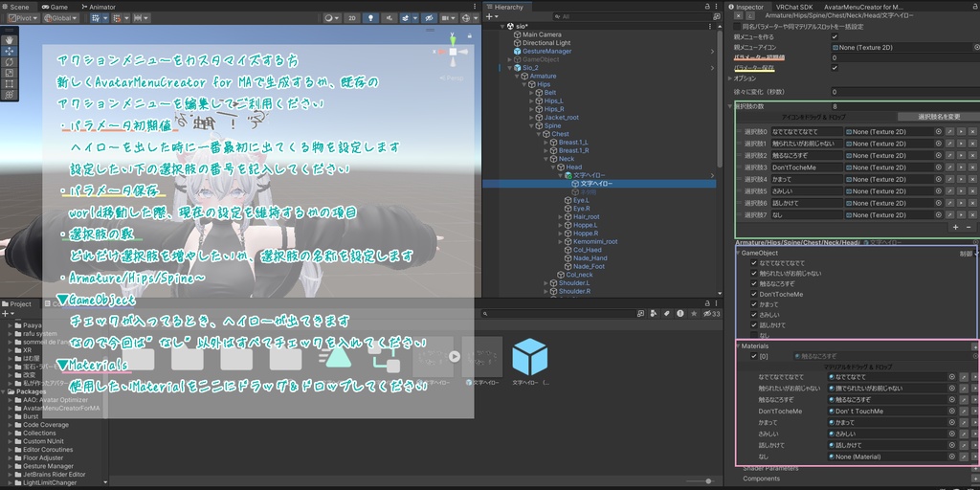Collapse the Materials foldout

[738, 346]
